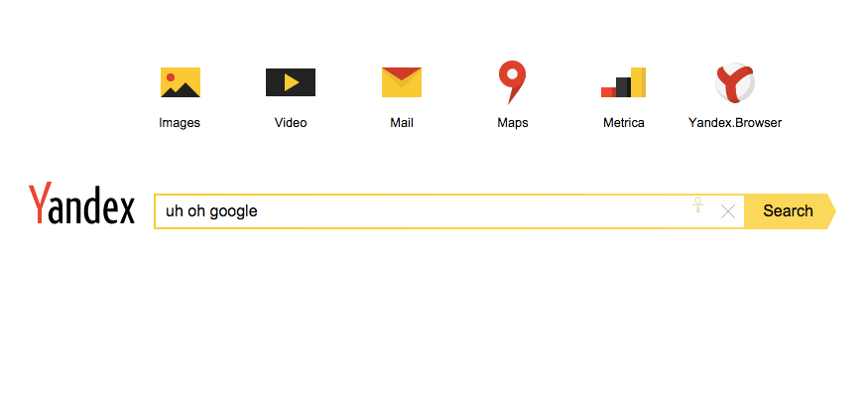Viewport: 868px width, 400px height.
Task: Follow the Mail text link
Action: click(x=402, y=123)
